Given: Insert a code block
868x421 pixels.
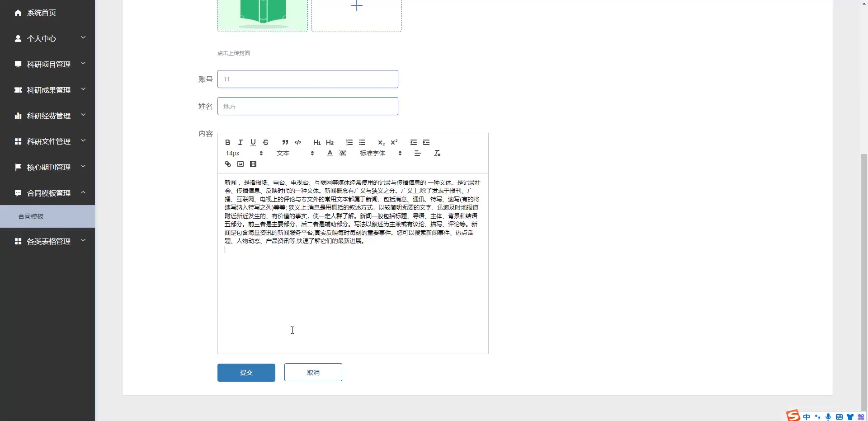Looking at the screenshot, I should click(298, 142).
